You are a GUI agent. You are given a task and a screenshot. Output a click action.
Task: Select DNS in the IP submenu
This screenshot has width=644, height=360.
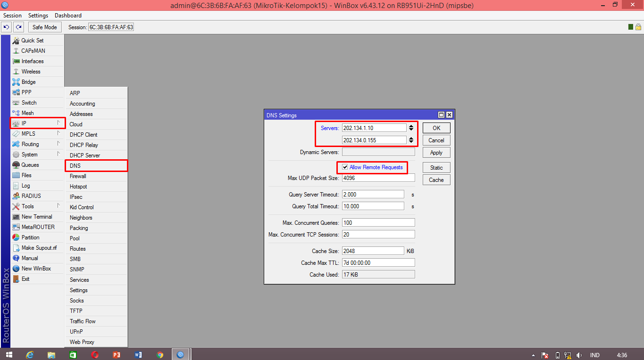click(x=96, y=166)
